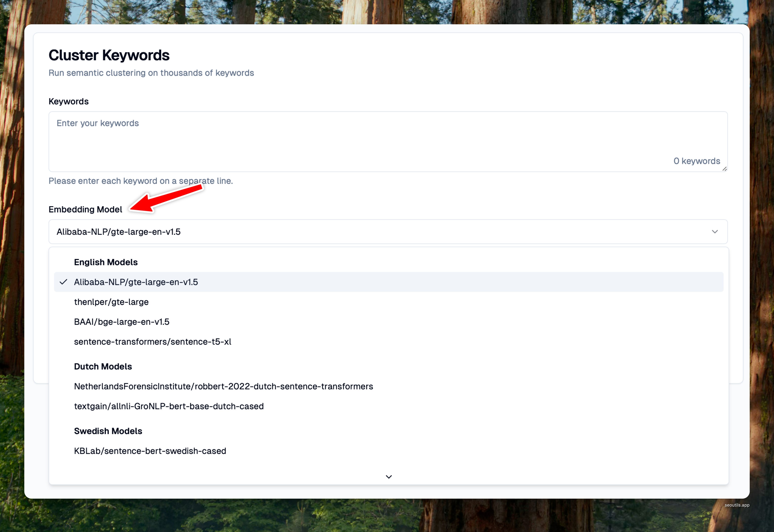This screenshot has height=532, width=774.
Task: Click the Swedish Models group heading
Action: 108,431
